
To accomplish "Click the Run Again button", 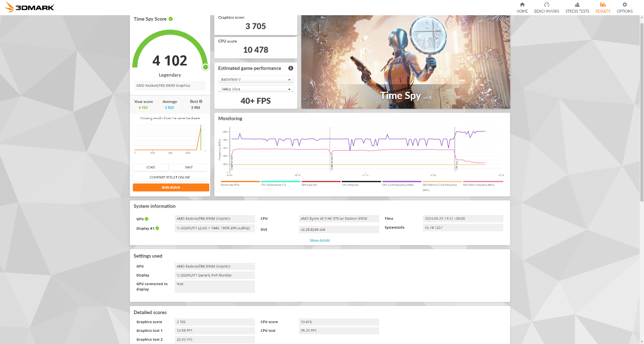I will pyautogui.click(x=171, y=188).
